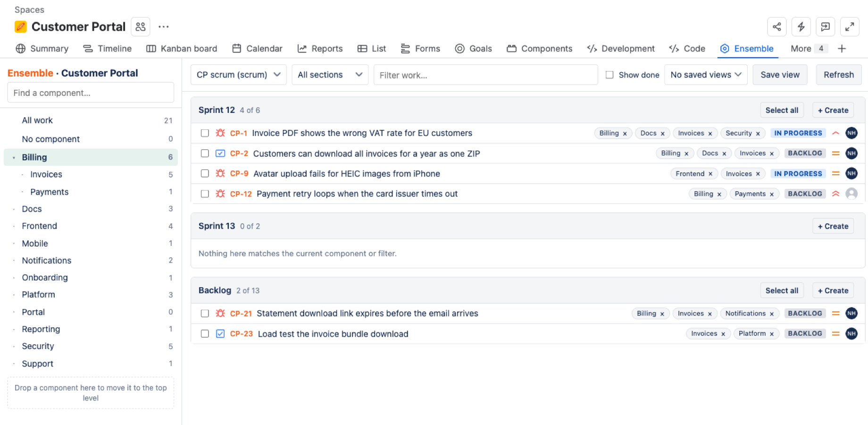Screen dimensions: 868x425
Task: Tick the checkbox for CP-23
Action: [205, 334]
